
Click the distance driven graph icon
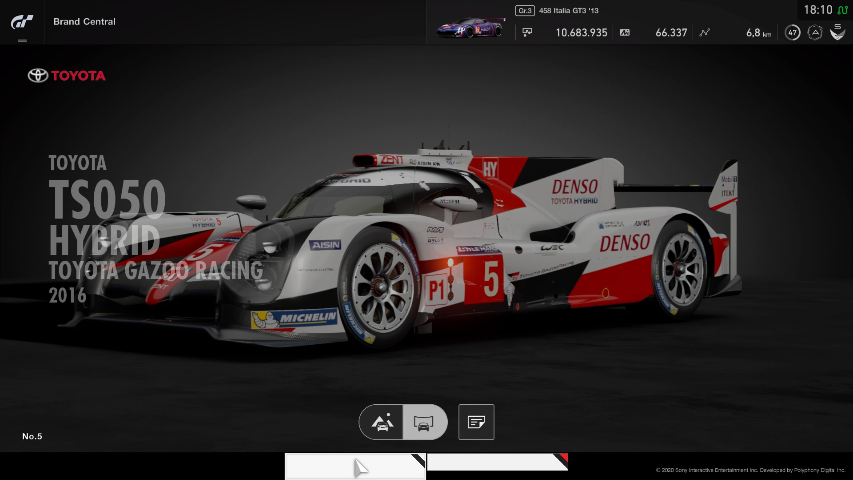(x=704, y=32)
